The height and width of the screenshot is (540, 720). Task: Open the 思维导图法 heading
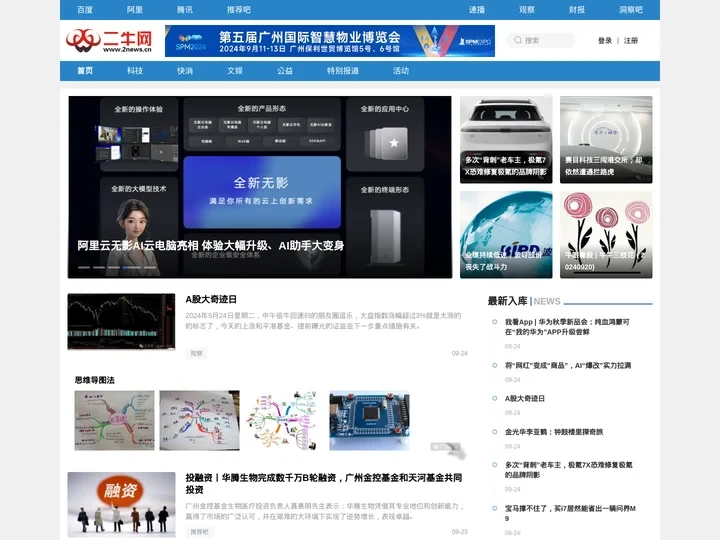(x=95, y=380)
